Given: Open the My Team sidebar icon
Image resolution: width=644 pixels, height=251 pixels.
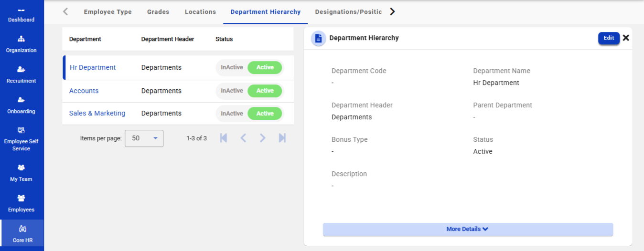Looking at the screenshot, I should tap(21, 168).
